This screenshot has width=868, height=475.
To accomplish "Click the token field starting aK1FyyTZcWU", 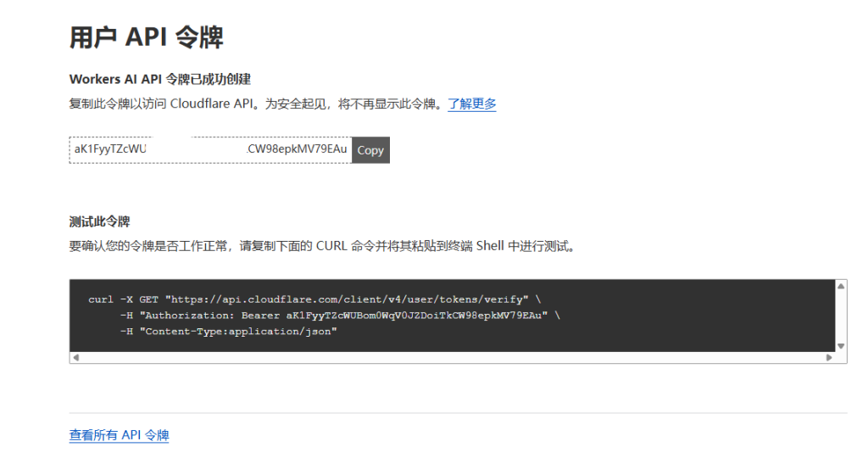I will pyautogui.click(x=210, y=150).
